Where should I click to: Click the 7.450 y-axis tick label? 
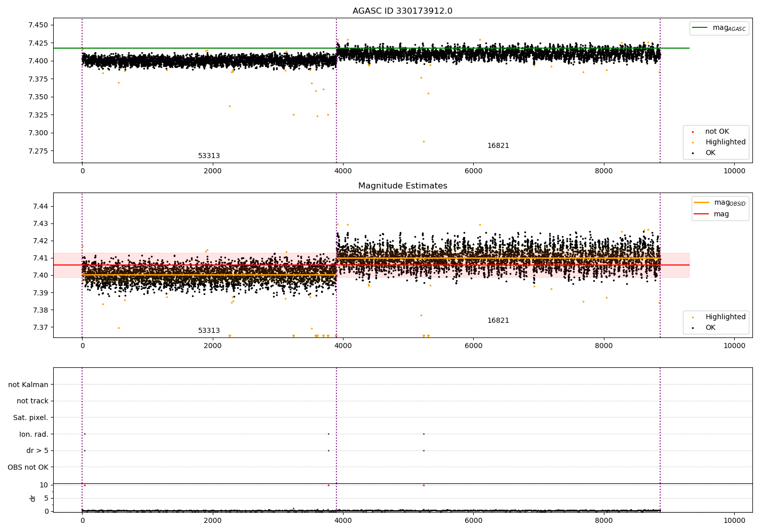point(39,25)
